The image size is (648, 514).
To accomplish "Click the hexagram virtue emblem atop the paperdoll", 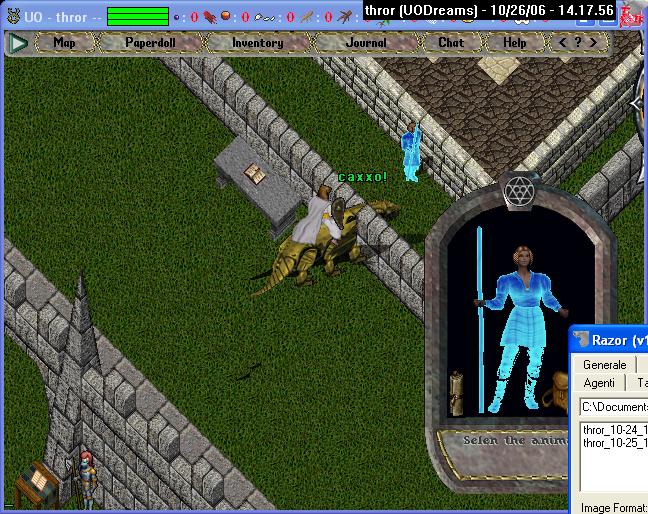I will pyautogui.click(x=519, y=192).
